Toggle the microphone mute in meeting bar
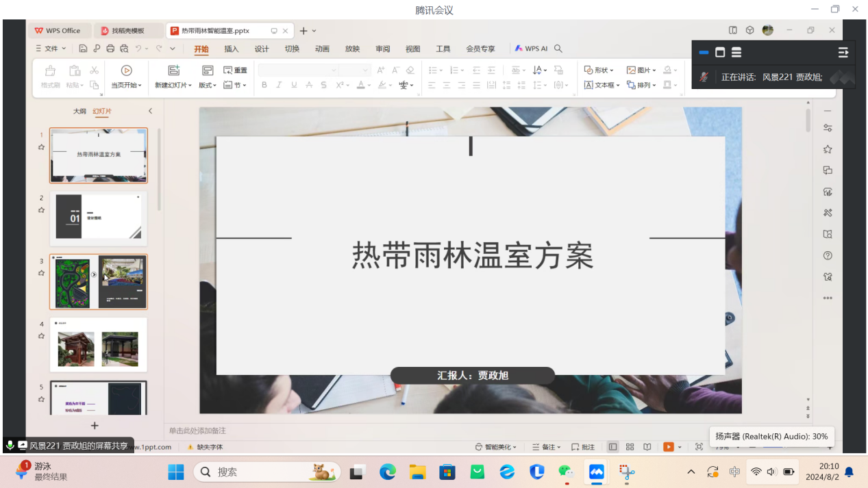868x488 pixels. pos(704,77)
